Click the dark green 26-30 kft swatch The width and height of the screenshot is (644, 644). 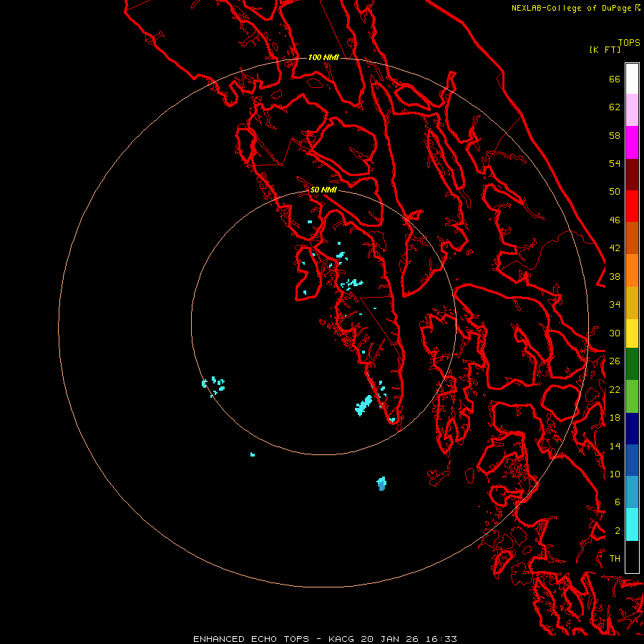[632, 364]
